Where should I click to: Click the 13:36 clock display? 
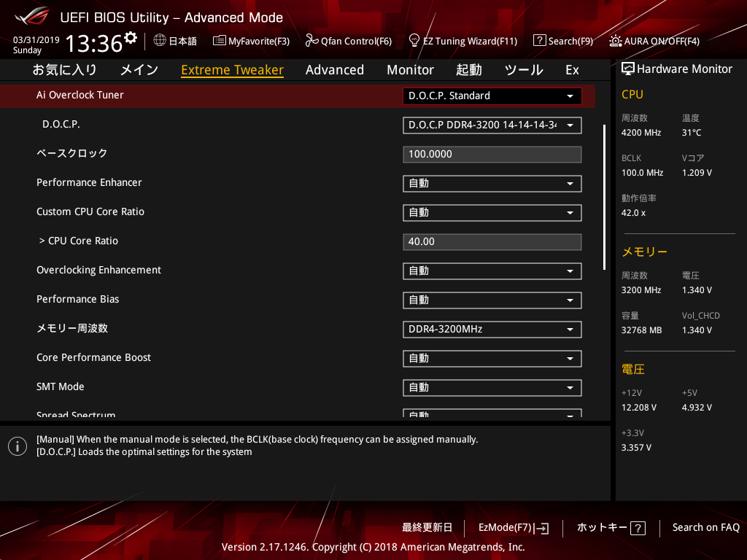[93, 44]
